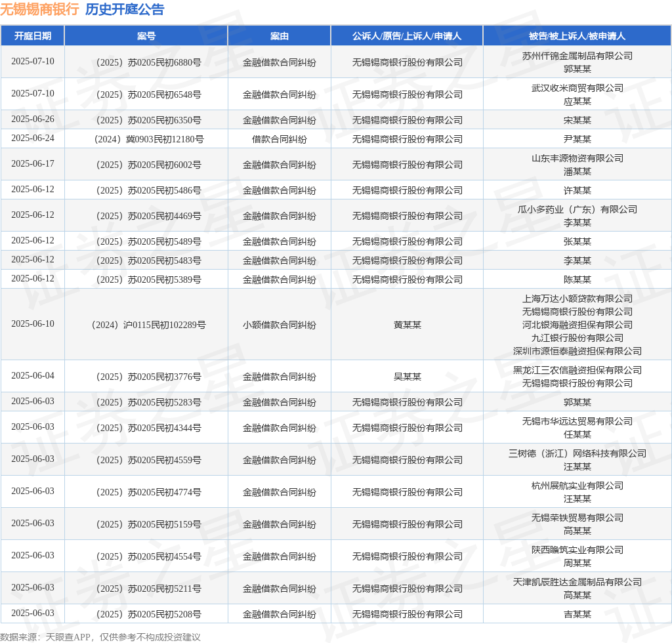
Task: Click case number "(2025)苏0205民初6880号"
Action: [146, 62]
